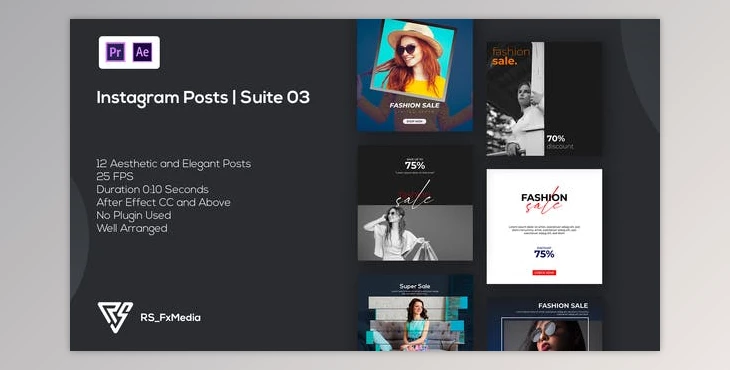This screenshot has width=730, height=370.
Task: Open the white Fashion Sale post thumbnail
Action: point(544,226)
